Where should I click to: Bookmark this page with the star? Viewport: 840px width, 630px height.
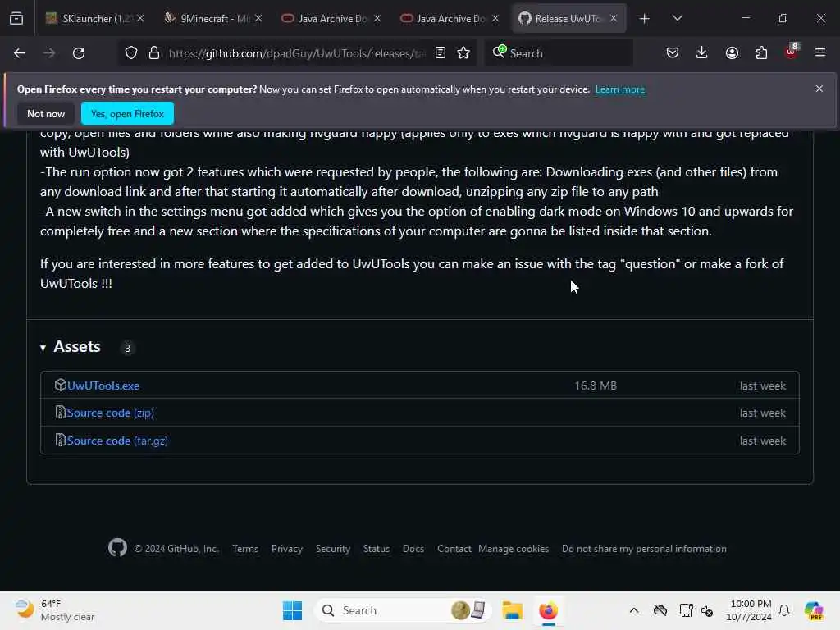coord(464,53)
